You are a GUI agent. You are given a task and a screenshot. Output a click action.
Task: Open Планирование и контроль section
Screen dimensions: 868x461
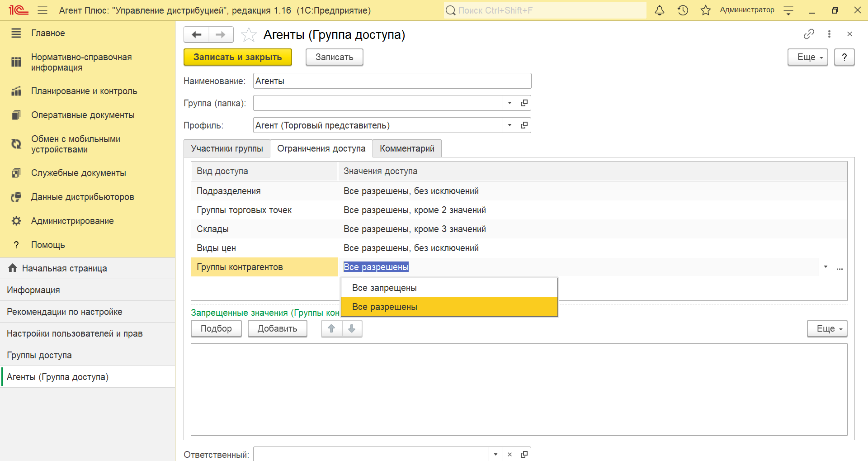coord(84,91)
